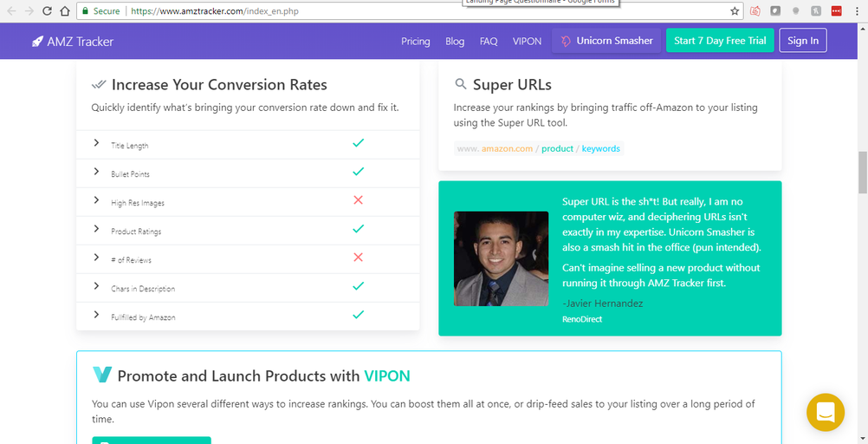
Task: Click the browser back arrow
Action: tap(10, 11)
